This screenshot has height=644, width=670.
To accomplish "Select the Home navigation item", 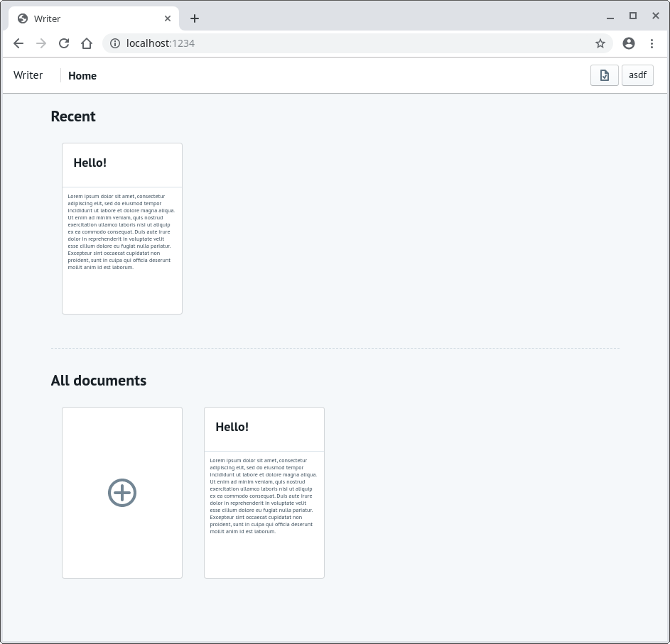I will point(82,75).
